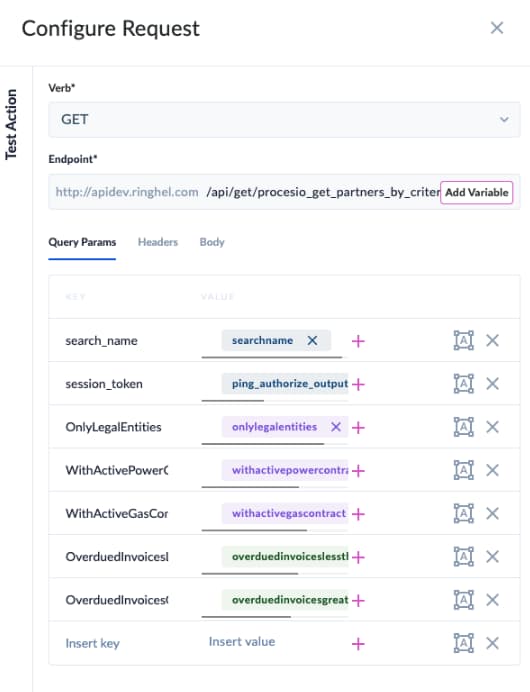Open the Verb dropdown showing GET
The image size is (530, 692).
pyautogui.click(x=284, y=120)
